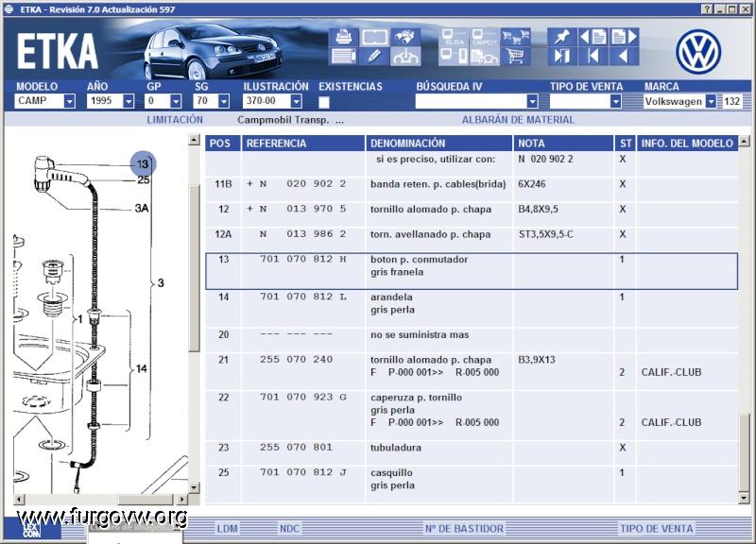The width and height of the screenshot is (756, 544).
Task: Launch the ELSA link icon
Action: click(454, 37)
